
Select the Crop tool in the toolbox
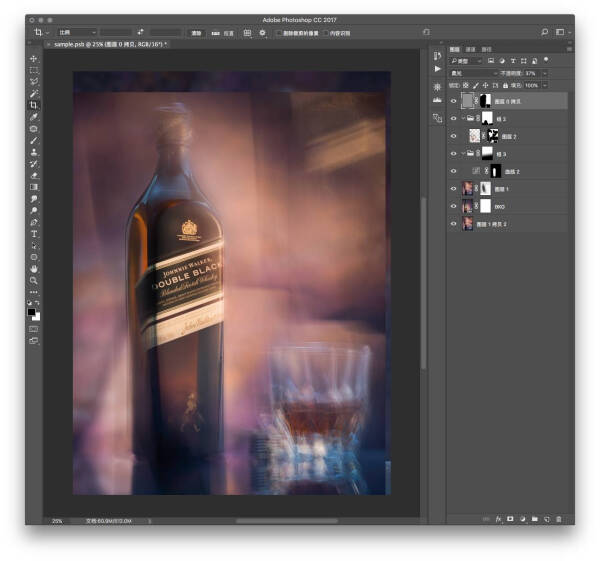click(34, 105)
